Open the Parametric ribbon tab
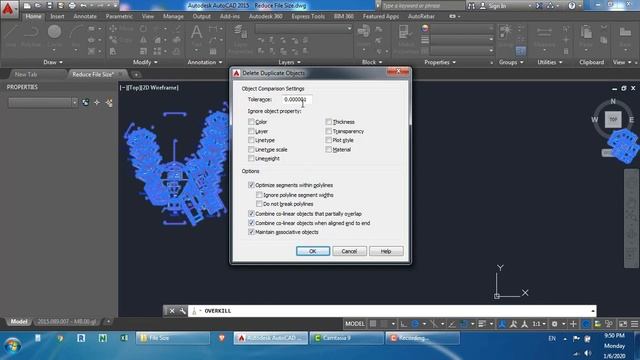 point(119,16)
